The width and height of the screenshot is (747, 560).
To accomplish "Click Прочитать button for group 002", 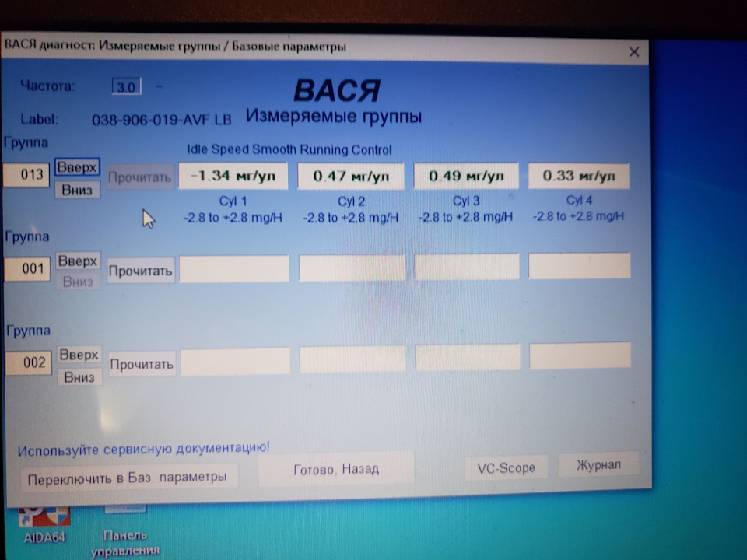I will coord(142,364).
